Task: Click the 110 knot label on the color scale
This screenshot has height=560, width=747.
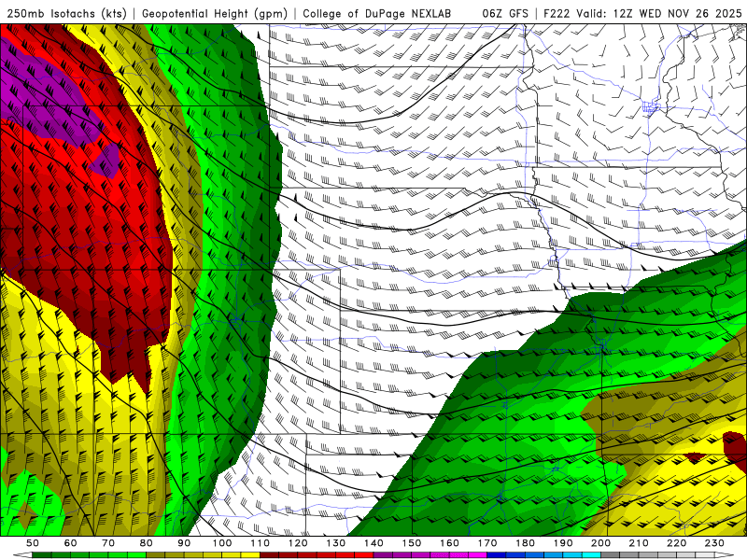Action: point(261,543)
